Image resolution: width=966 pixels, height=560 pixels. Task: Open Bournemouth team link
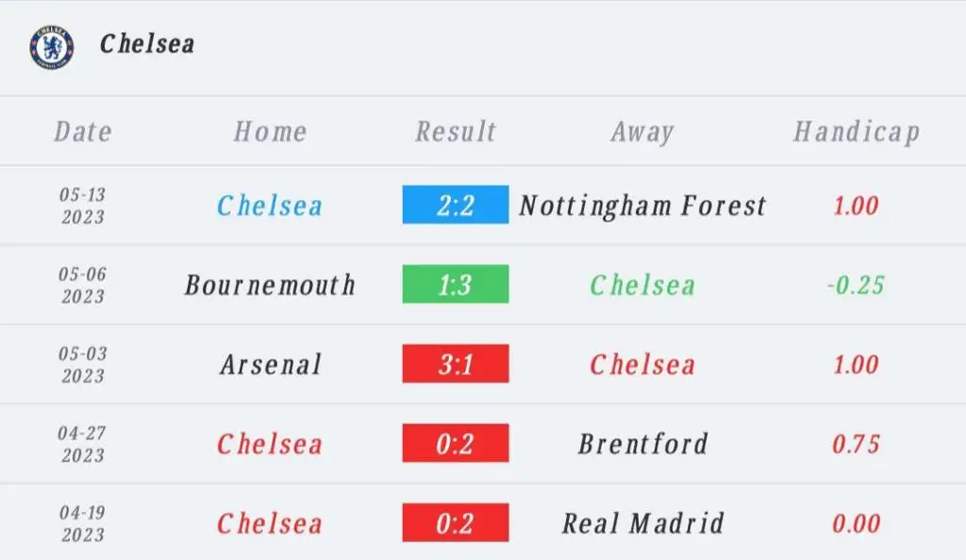click(270, 285)
